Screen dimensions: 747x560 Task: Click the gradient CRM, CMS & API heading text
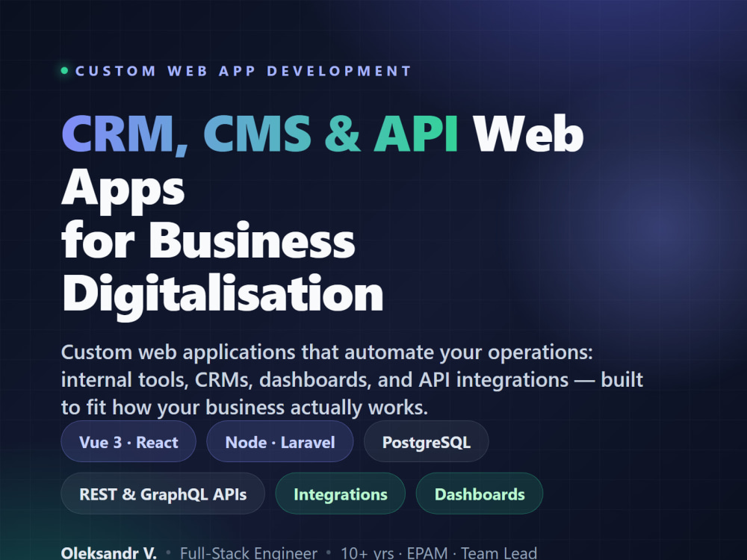pos(260,134)
